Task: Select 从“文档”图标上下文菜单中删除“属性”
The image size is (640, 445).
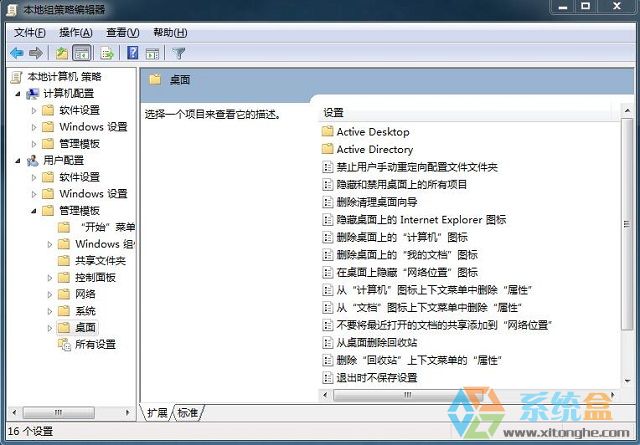Action: point(422,307)
